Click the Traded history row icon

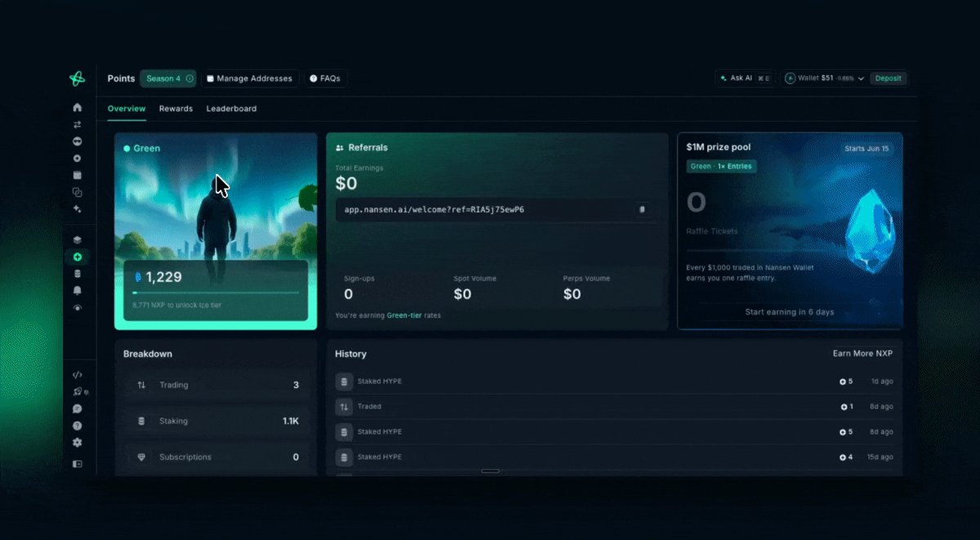point(344,406)
